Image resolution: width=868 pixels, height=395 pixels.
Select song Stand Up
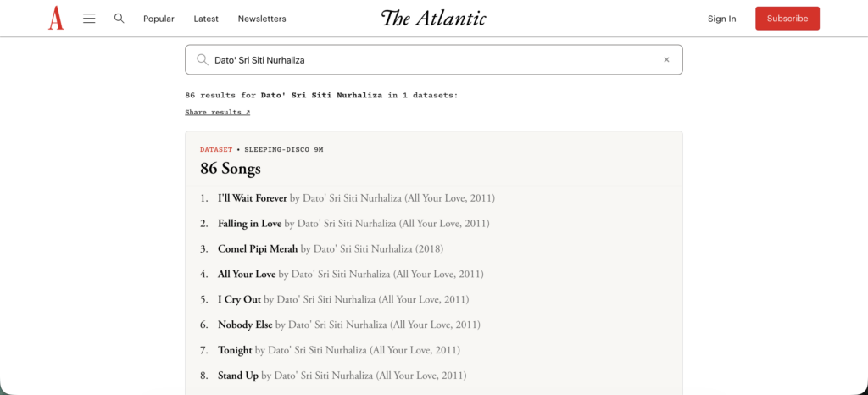coord(238,376)
